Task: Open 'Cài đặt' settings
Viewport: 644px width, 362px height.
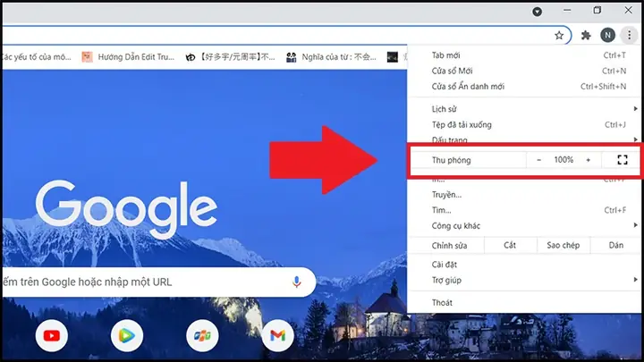Action: coord(524,265)
